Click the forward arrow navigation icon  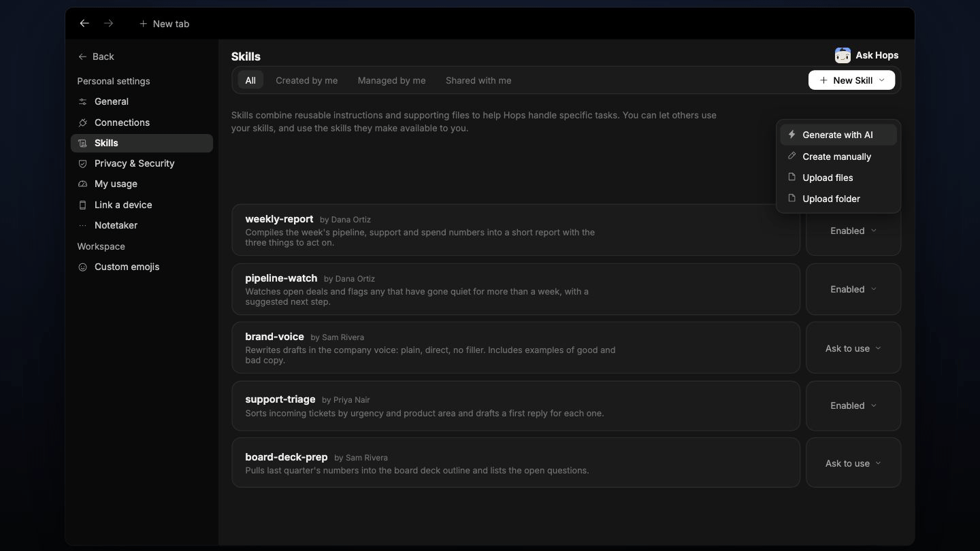click(x=108, y=23)
